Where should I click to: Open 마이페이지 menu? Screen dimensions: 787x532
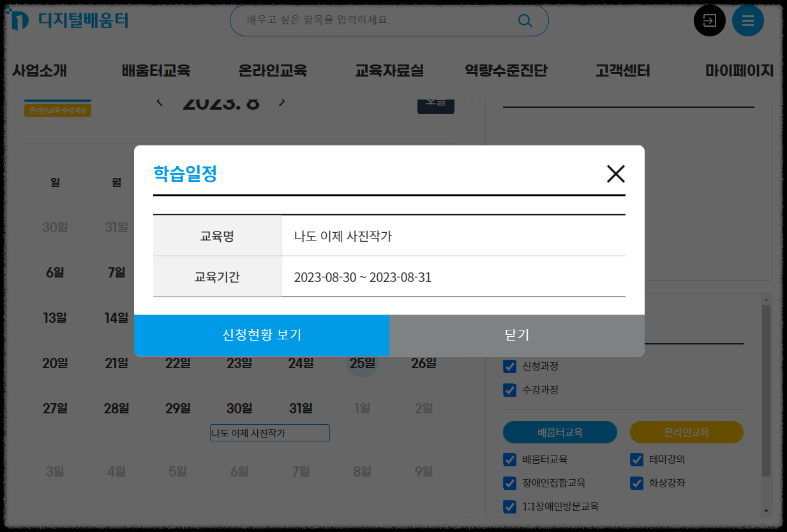(739, 71)
